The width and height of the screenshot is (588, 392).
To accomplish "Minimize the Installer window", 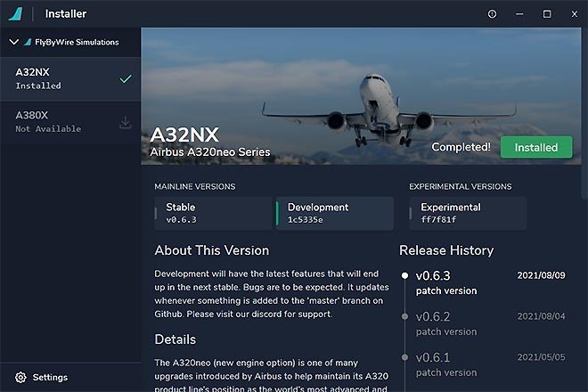I will tap(519, 13).
